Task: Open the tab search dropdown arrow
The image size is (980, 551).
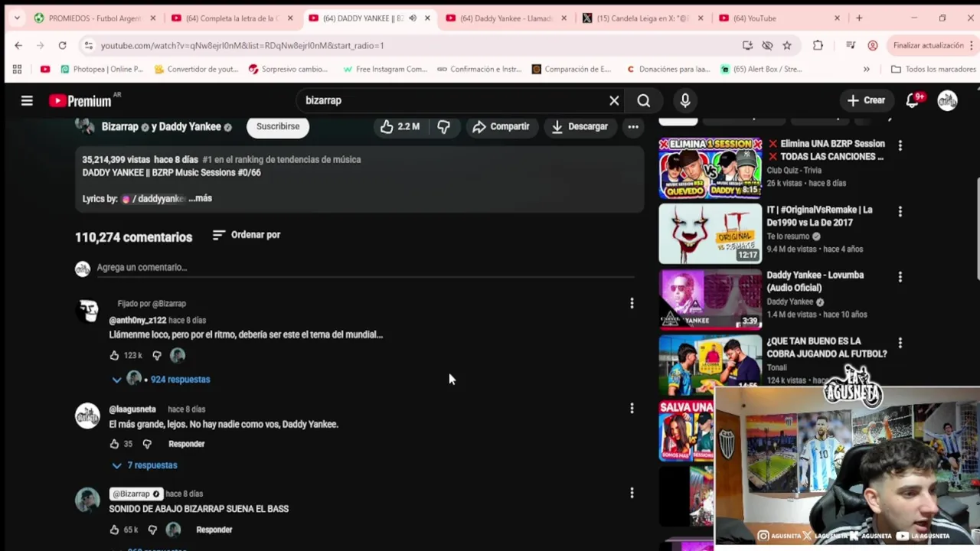Action: coord(17,18)
